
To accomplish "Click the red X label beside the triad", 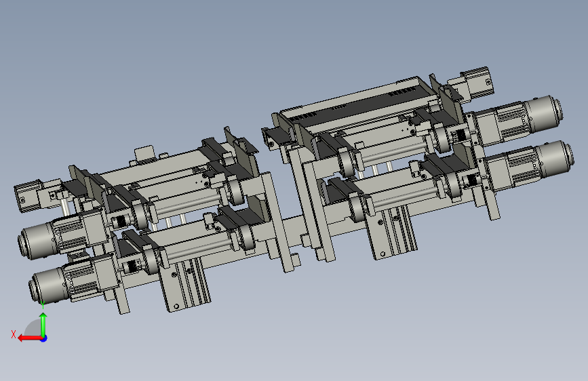I will [x=14, y=334].
